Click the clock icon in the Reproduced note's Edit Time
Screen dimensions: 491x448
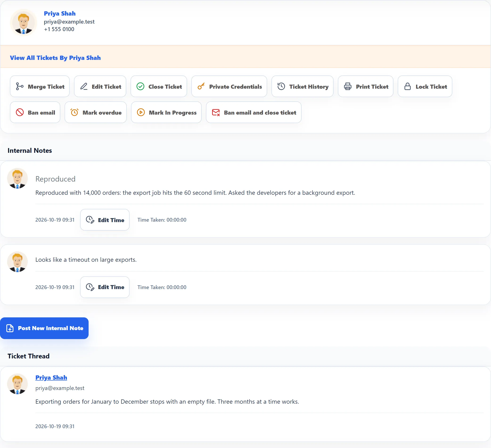point(90,220)
